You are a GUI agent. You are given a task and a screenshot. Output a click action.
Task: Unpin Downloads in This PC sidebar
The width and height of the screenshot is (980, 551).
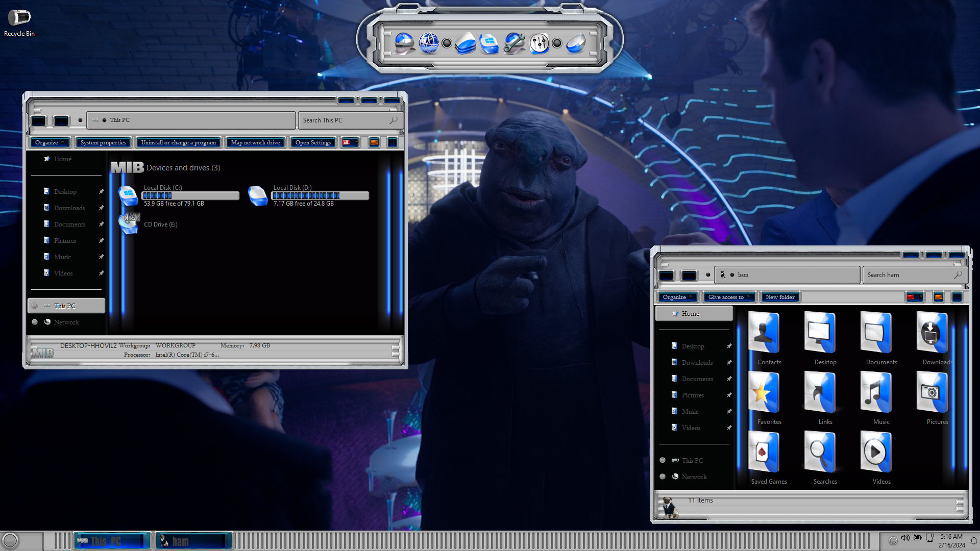101,208
